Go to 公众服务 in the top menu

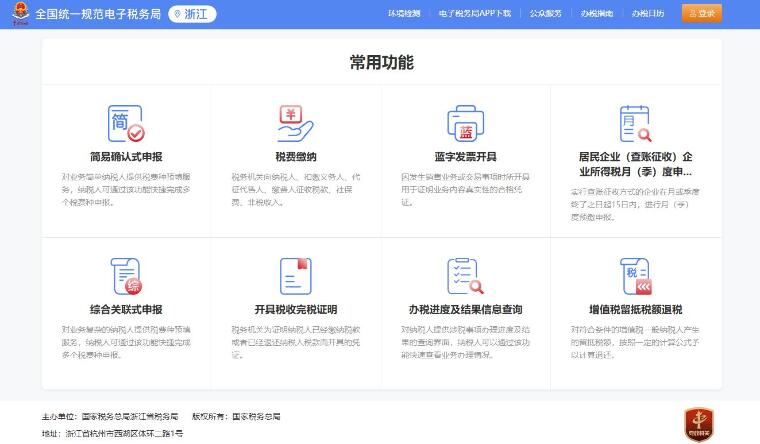(545, 14)
